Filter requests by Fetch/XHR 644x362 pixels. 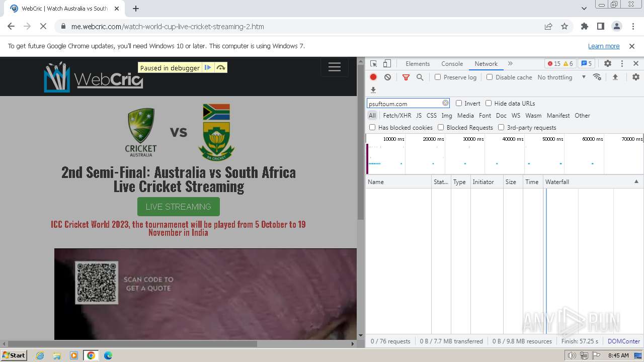coord(397,115)
